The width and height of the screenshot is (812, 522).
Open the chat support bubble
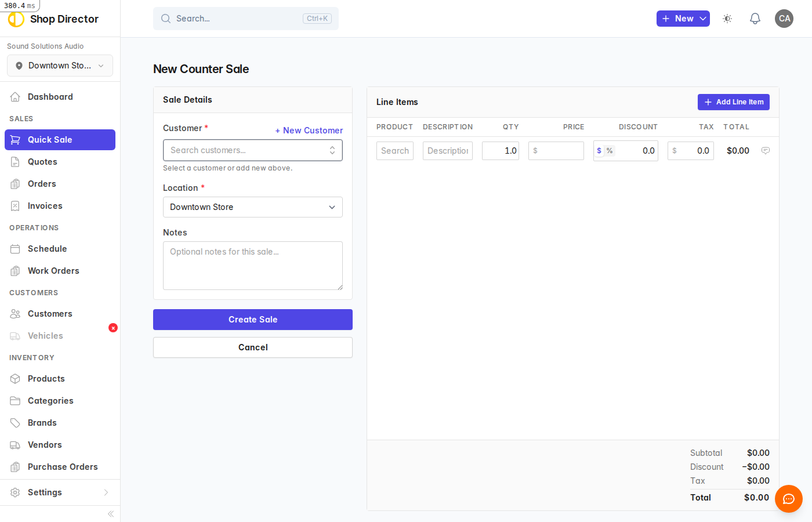point(788,499)
